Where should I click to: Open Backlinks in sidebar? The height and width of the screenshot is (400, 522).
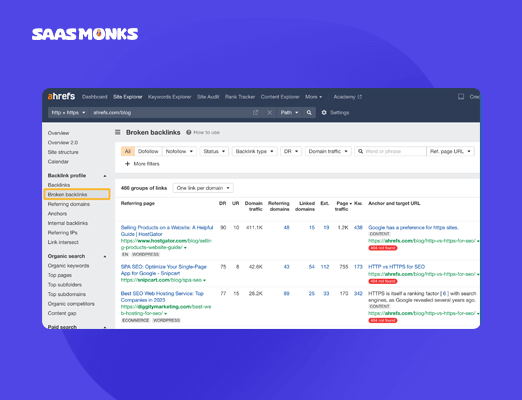pos(59,185)
